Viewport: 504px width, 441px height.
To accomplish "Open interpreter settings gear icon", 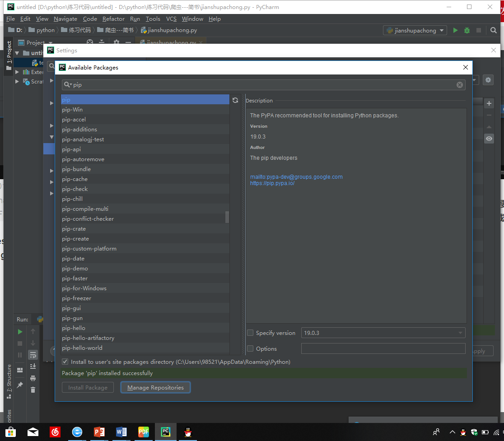I will click(x=488, y=80).
